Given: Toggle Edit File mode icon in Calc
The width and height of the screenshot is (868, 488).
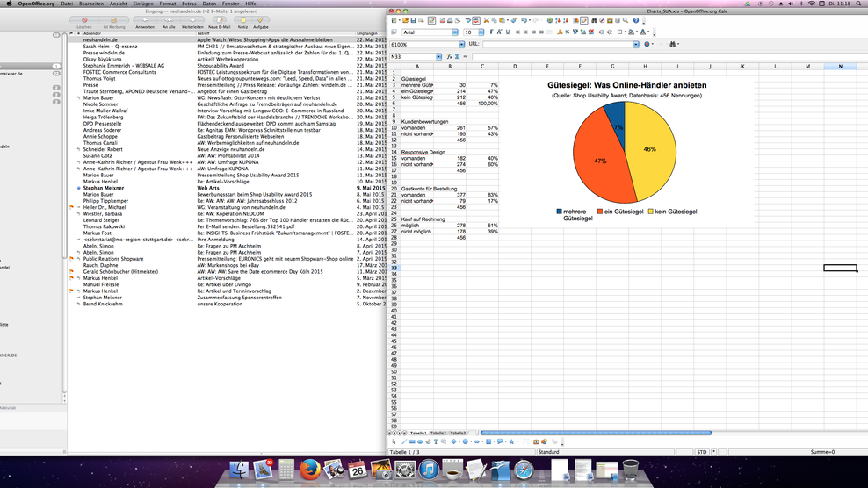Looking at the screenshot, I should (x=431, y=20).
